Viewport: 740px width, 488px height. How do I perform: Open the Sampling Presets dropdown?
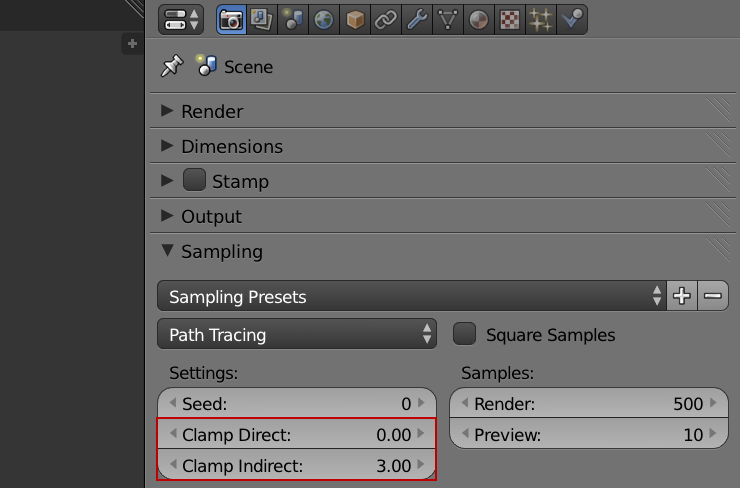[412, 296]
